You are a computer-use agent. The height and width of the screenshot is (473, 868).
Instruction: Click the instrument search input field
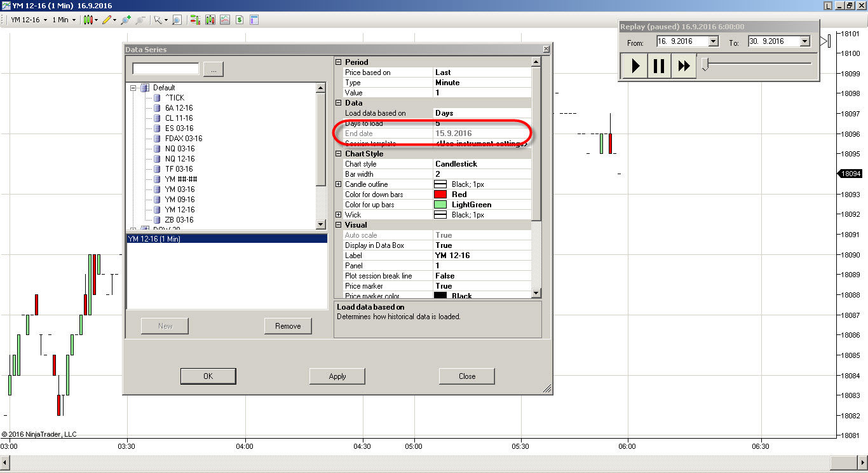[x=166, y=69]
